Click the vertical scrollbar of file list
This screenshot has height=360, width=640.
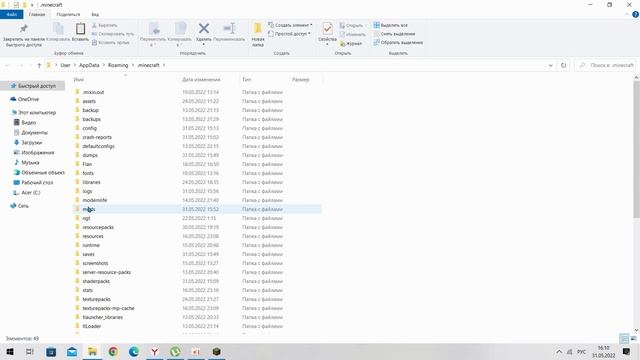636,149
